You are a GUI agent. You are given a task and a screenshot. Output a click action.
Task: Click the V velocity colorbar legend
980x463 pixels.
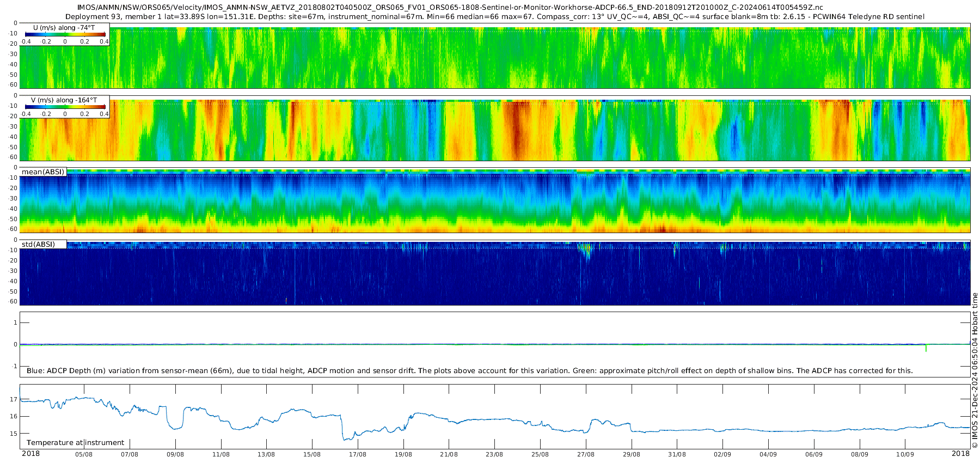pyautogui.click(x=65, y=108)
